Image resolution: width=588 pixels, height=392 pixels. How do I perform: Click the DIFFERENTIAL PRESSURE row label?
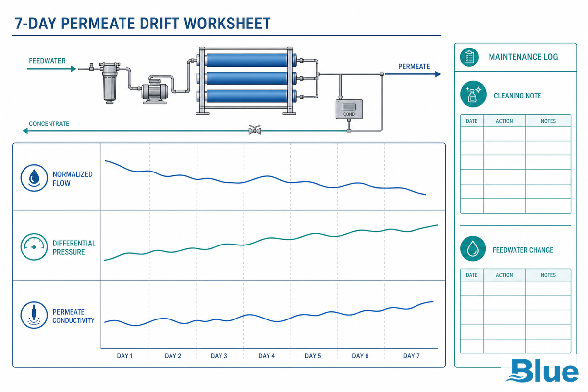point(74,247)
